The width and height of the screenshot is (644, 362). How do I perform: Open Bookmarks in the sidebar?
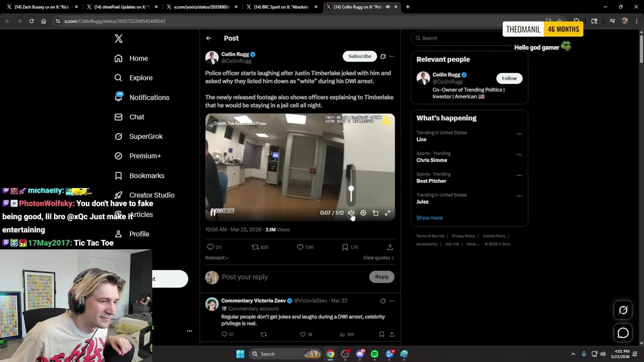139,175
